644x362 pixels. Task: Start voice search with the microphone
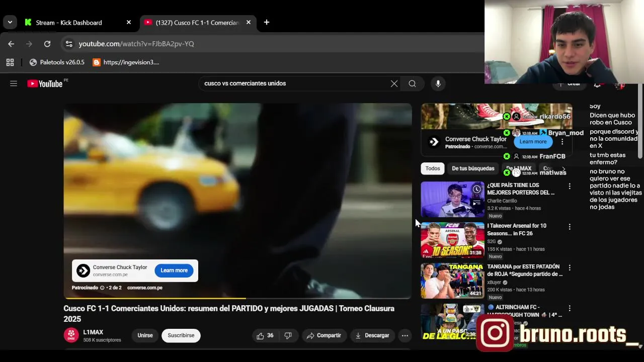(438, 83)
